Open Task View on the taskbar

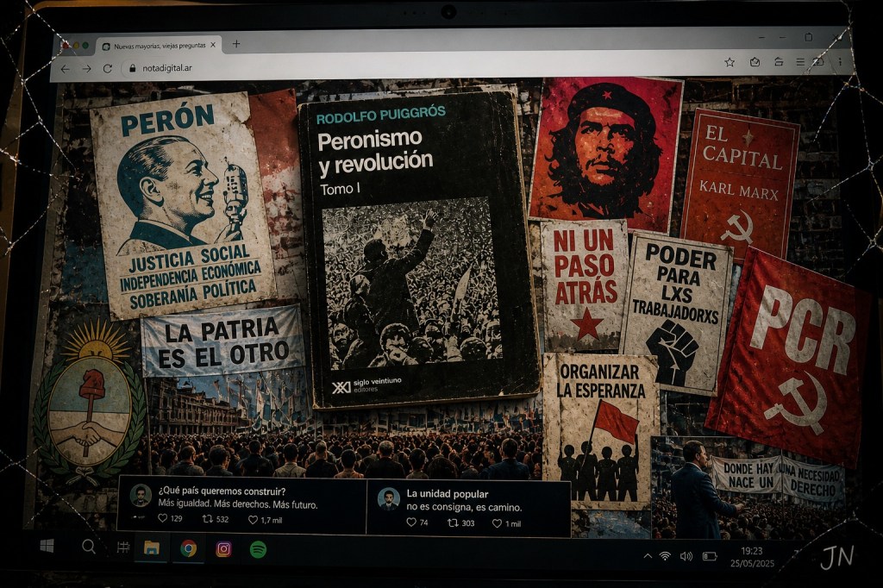pyautogui.click(x=122, y=547)
